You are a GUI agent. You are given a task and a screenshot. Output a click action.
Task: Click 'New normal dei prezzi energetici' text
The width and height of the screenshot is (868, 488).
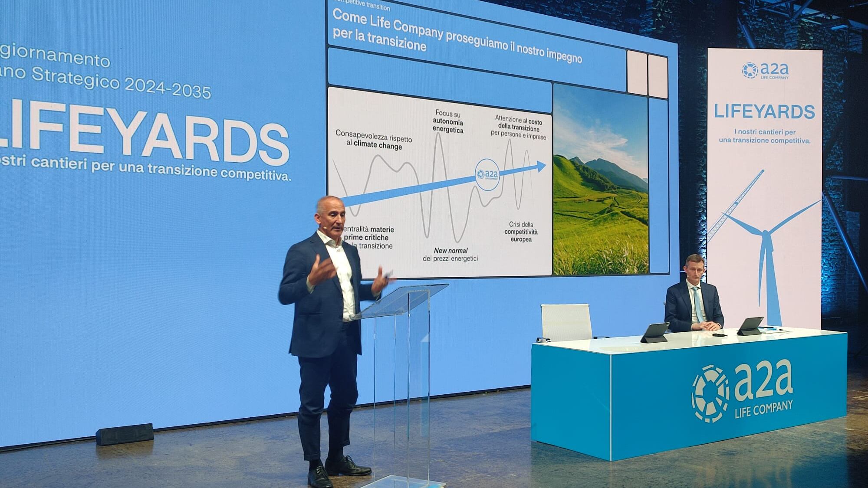pyautogui.click(x=450, y=255)
